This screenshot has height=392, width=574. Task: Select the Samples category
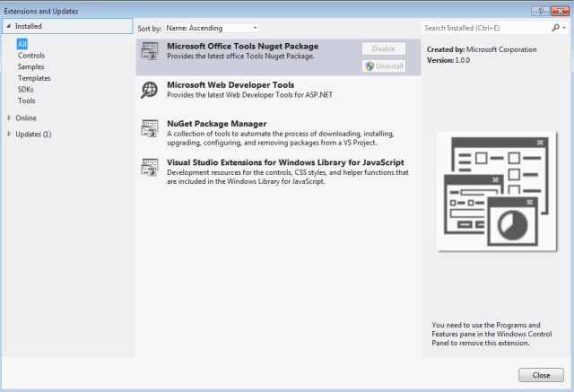coord(30,66)
